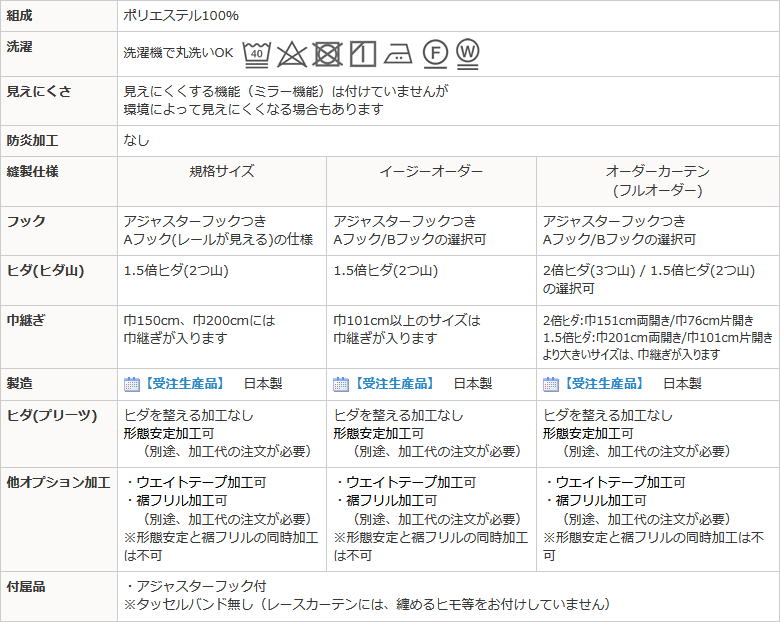Click the オーダーカーテン(フルオーダー) column header
Viewport: 780px width, 622px height.
click(657, 180)
